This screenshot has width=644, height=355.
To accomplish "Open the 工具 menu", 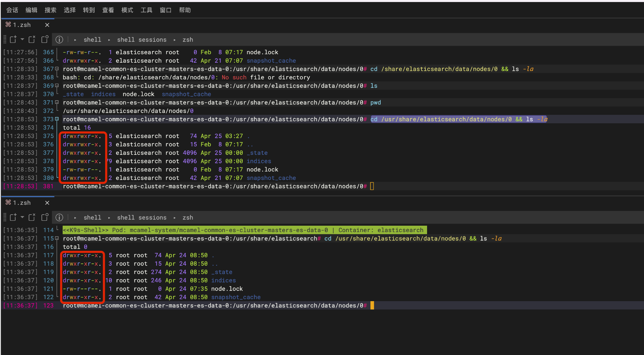I will coord(146,10).
